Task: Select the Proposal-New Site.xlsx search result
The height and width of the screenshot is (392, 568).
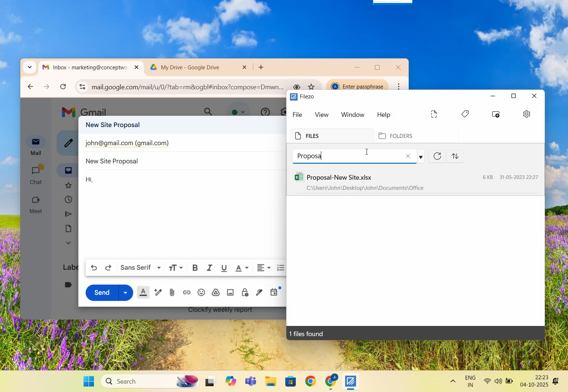Action: pyautogui.click(x=339, y=177)
